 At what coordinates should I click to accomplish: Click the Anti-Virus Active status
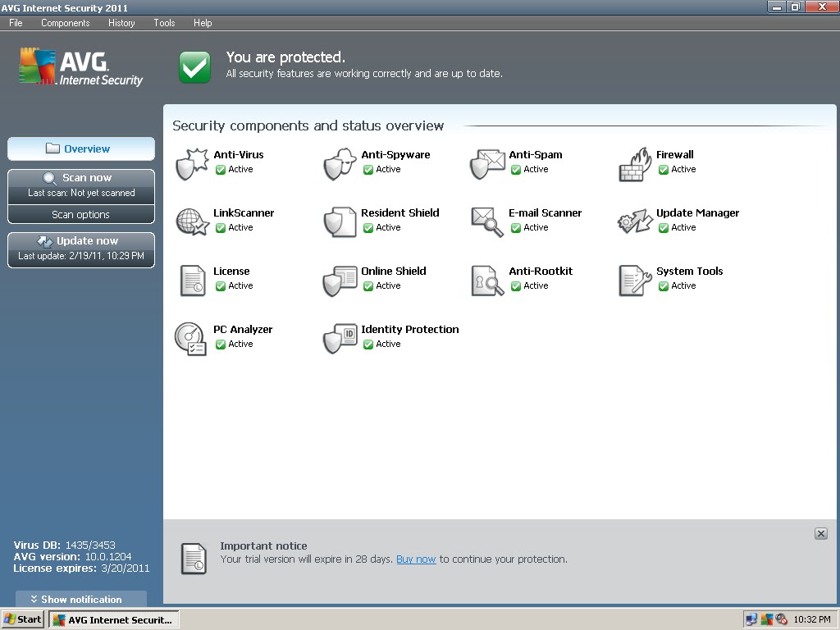tap(234, 169)
